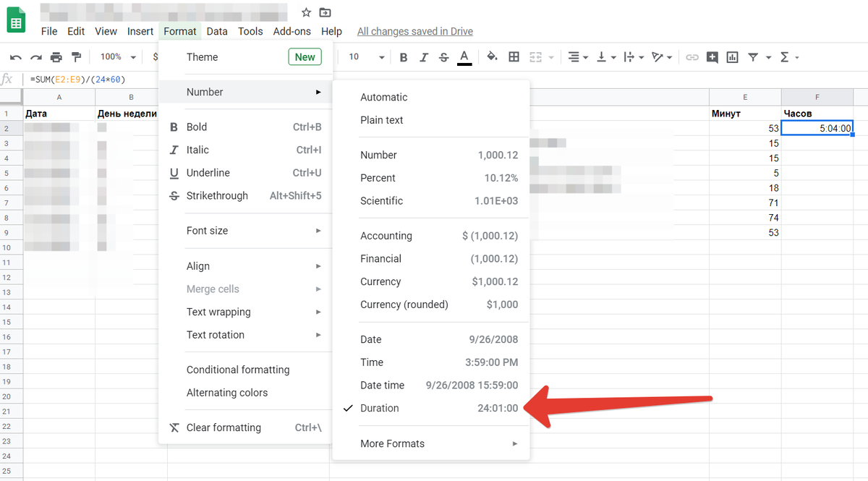
Task: Open the font size 10 dropdown
Action: click(x=367, y=57)
